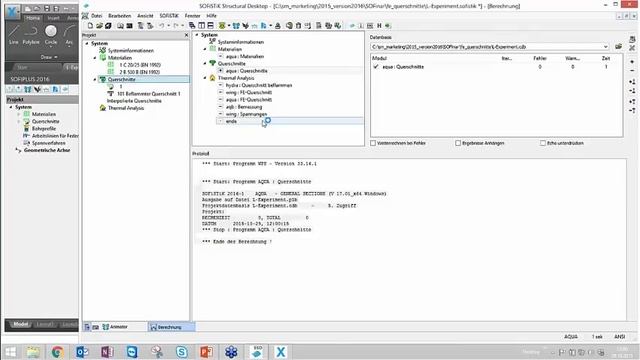640x360 pixels.
Task: Collapse Querschnitte node in Projekt panel
Action: 95,79
